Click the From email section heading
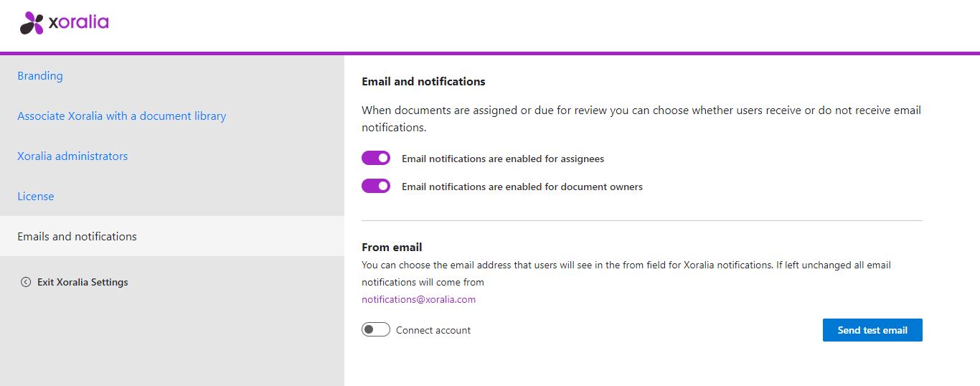Viewport: 980px width, 386px height. coord(392,247)
